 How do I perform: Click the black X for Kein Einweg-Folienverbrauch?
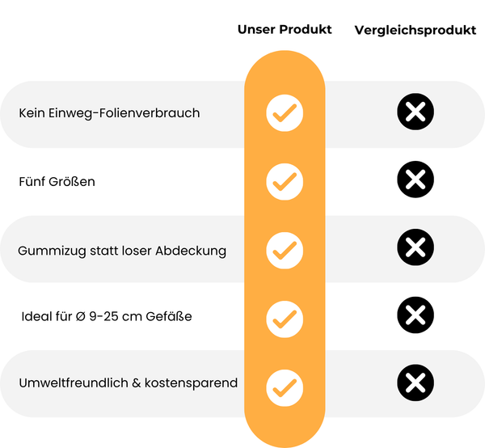415,113
